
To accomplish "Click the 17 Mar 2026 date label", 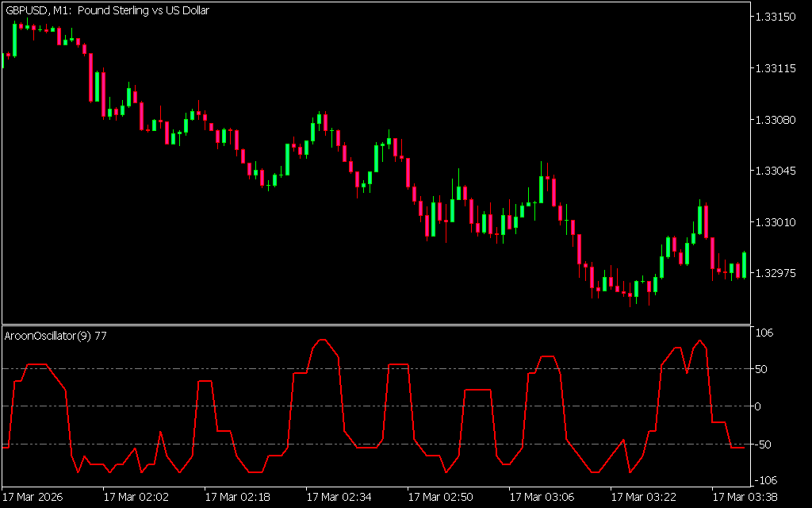I will (33, 497).
